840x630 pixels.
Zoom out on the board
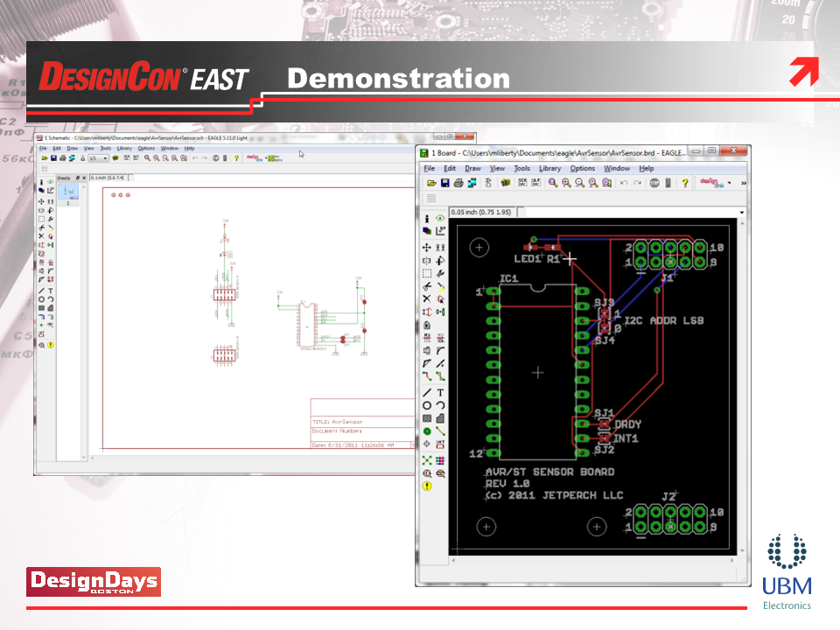click(x=579, y=183)
